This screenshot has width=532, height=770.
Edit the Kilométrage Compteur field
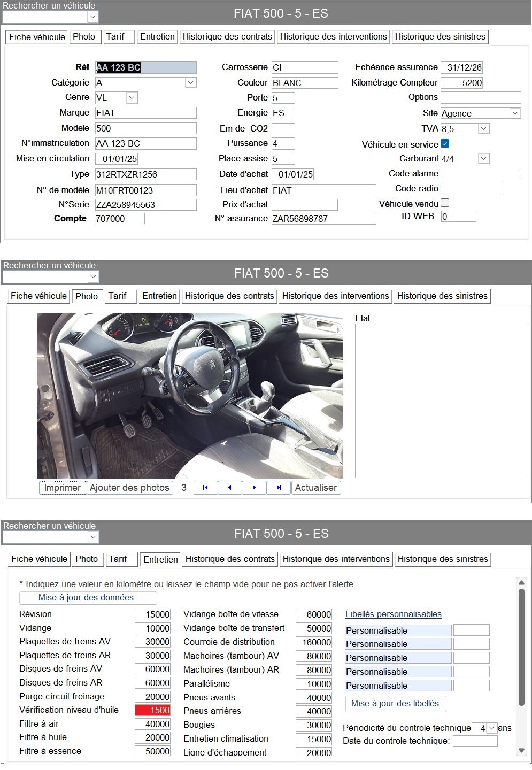(462, 83)
